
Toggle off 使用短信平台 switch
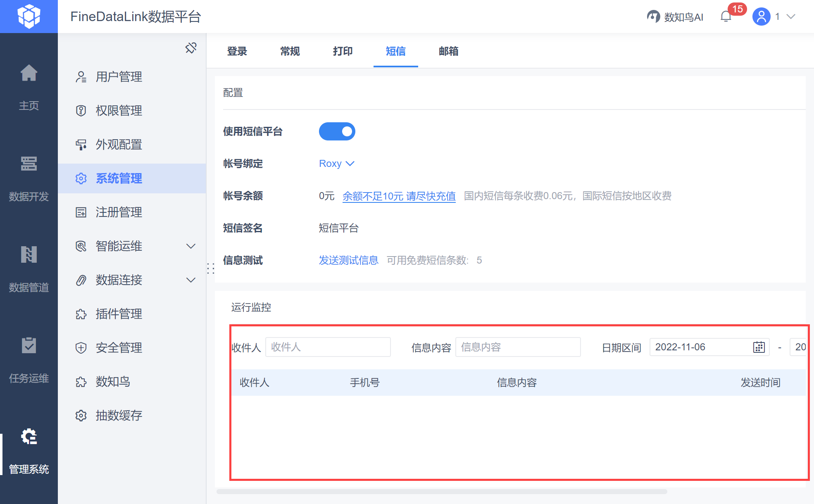click(337, 131)
